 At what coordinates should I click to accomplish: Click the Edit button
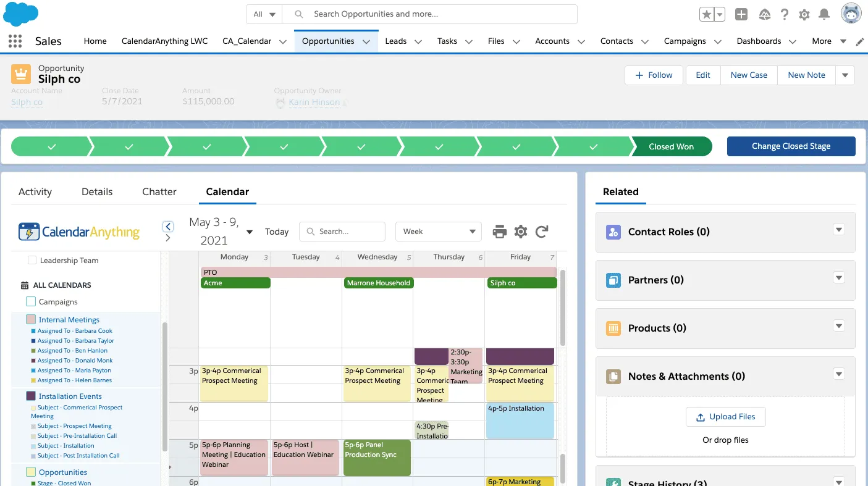point(703,75)
